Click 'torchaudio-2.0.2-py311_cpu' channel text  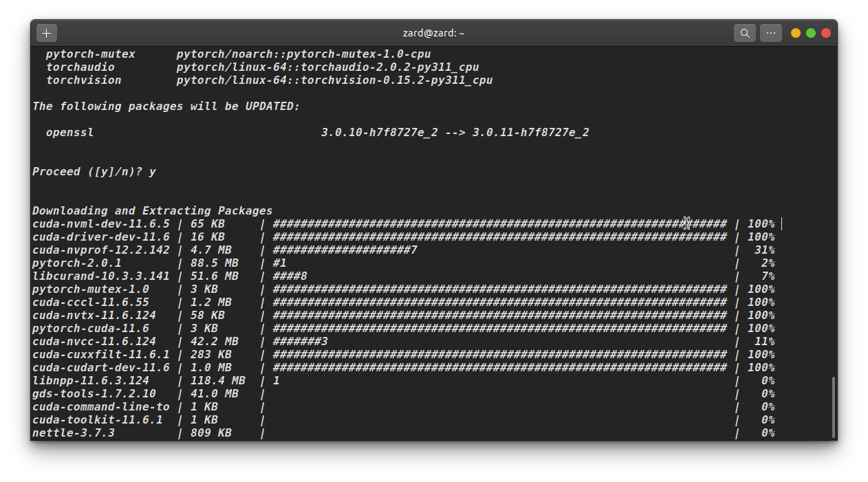389,67
